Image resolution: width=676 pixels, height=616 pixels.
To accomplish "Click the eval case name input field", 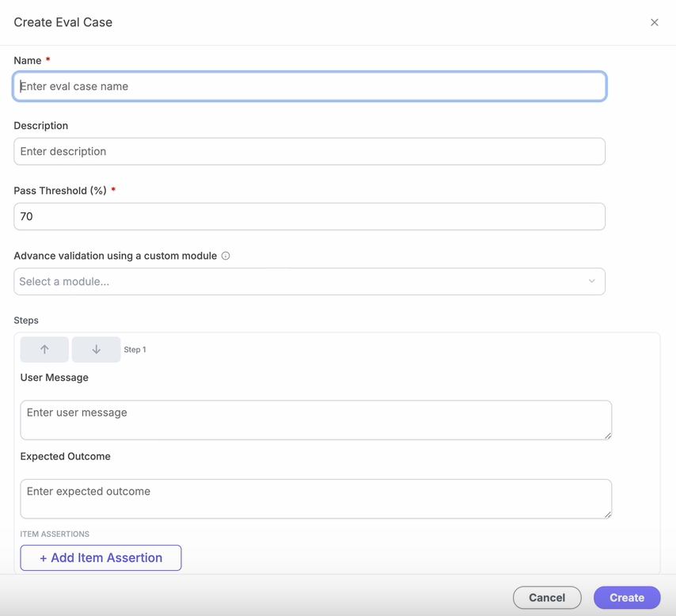I will (310, 86).
